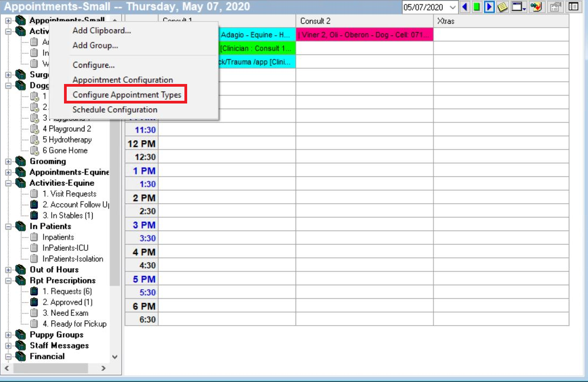Select Configure Appointment Types from the menu
The height and width of the screenshot is (382, 588).
pyautogui.click(x=126, y=94)
